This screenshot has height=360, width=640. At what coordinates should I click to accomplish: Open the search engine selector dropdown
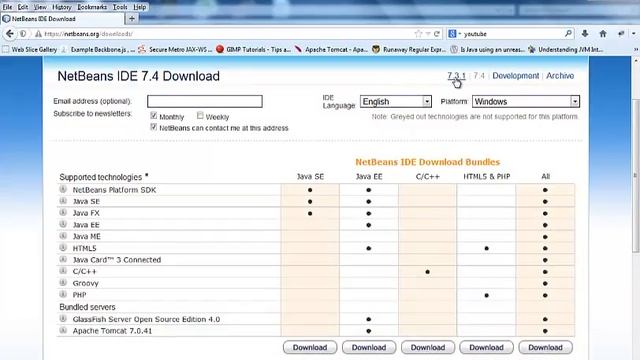pyautogui.click(x=454, y=34)
